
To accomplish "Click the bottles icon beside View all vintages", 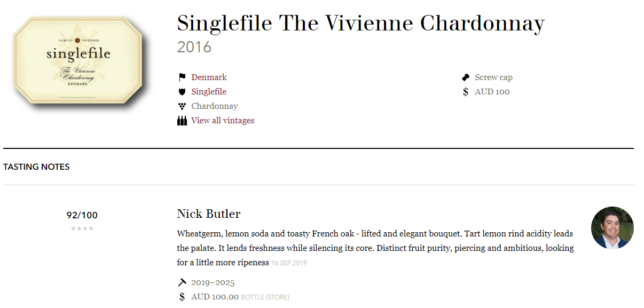I will click(x=182, y=121).
